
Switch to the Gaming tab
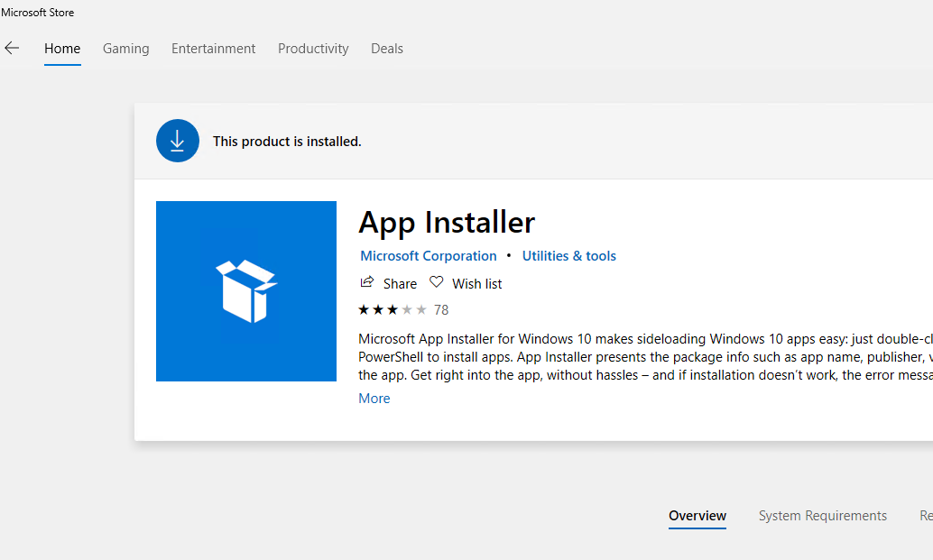coord(125,49)
